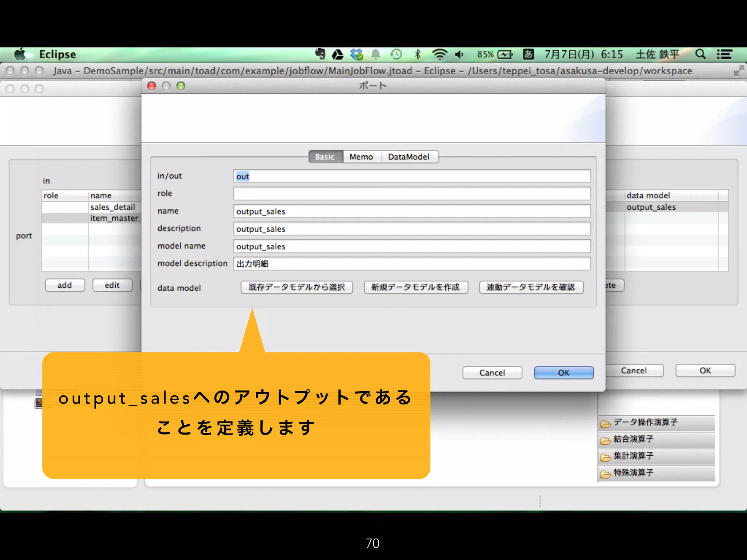Screen dimensions: 747x560
Task: Expand the 特殊演算子 palette folder
Action: click(657, 473)
